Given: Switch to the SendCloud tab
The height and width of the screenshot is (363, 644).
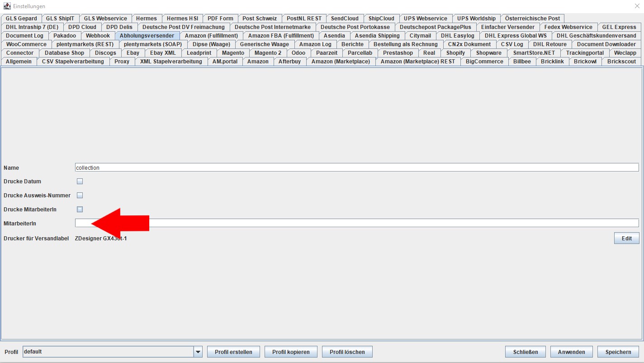Looking at the screenshot, I should [345, 19].
